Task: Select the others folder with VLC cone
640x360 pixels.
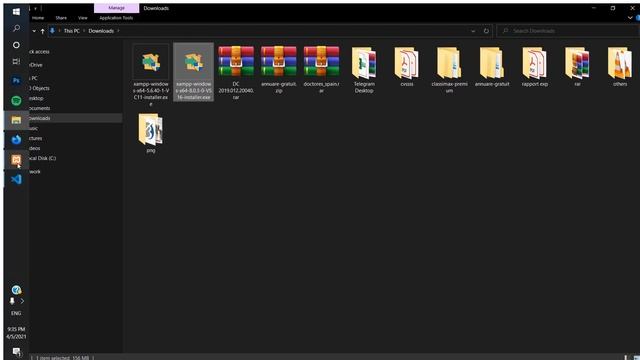Action: 620,67
